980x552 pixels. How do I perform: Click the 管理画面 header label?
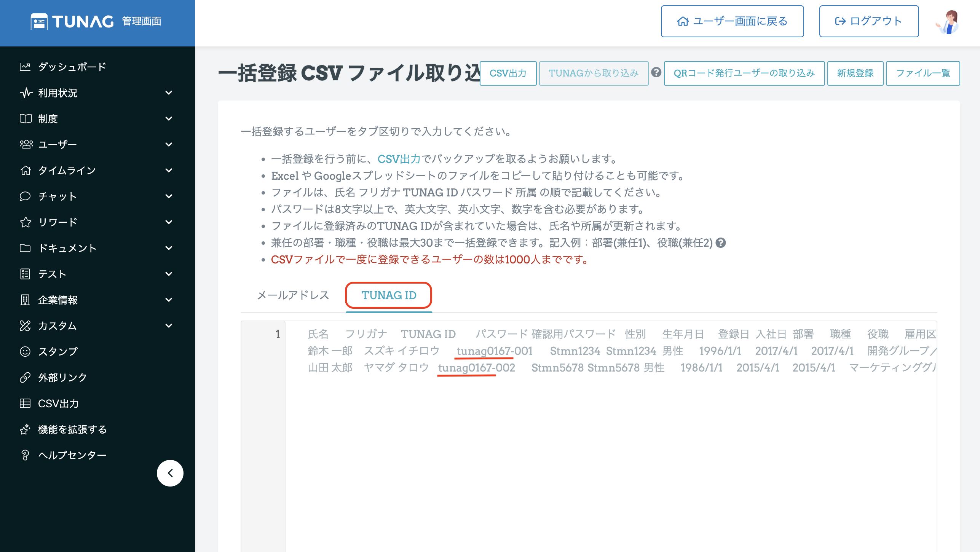click(x=142, y=21)
